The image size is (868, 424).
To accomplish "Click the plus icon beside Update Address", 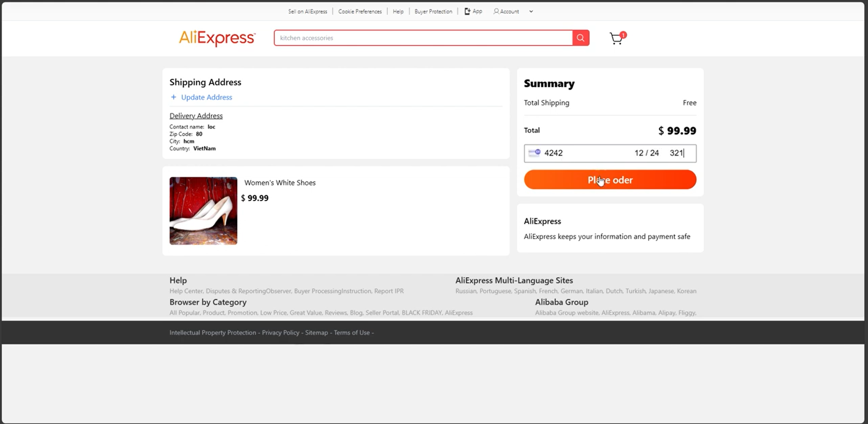I will point(174,97).
